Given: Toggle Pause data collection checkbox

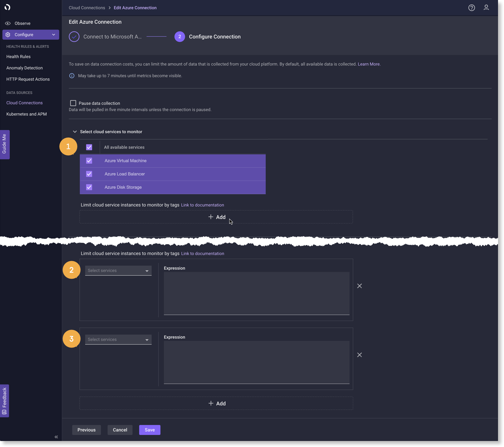Looking at the screenshot, I should (73, 103).
